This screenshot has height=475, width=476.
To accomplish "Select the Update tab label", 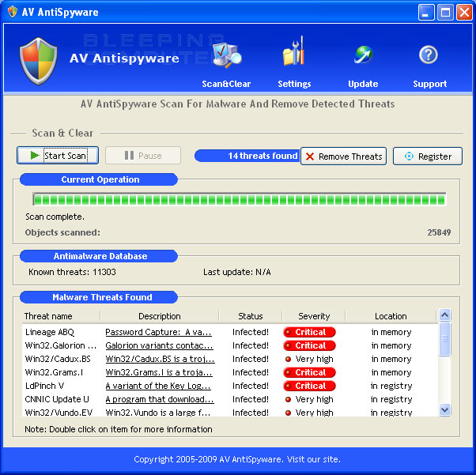I will pos(363,84).
